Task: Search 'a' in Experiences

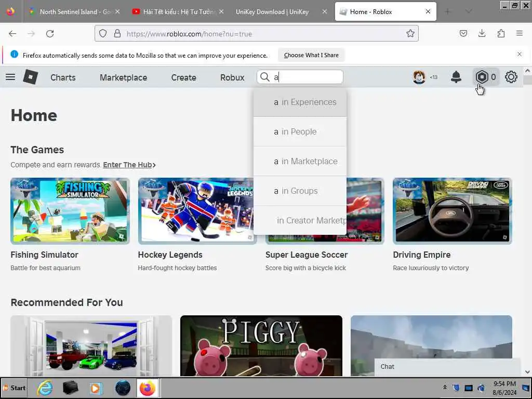Action: [x=300, y=102]
